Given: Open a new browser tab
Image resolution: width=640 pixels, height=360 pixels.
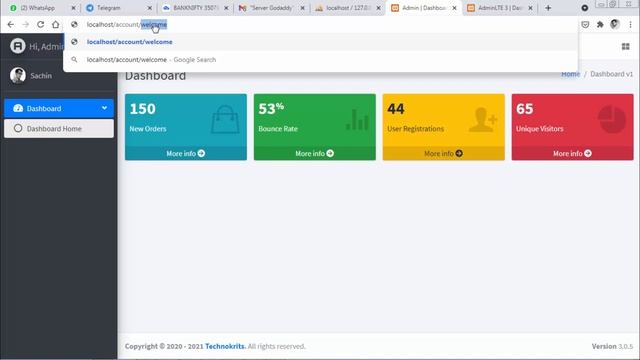Looking at the screenshot, I should (x=548, y=8).
